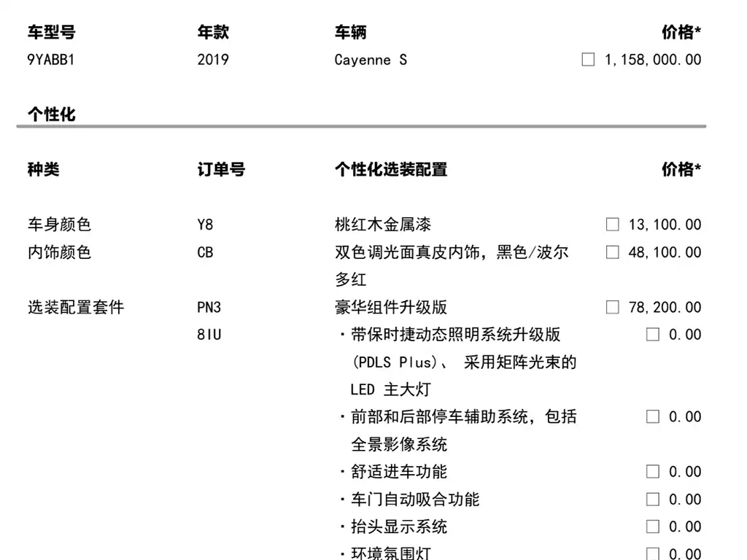Viewport: 747px width, 560px height.
Task: Click the 价格* header above 1,158,000.00
Action: [681, 32]
